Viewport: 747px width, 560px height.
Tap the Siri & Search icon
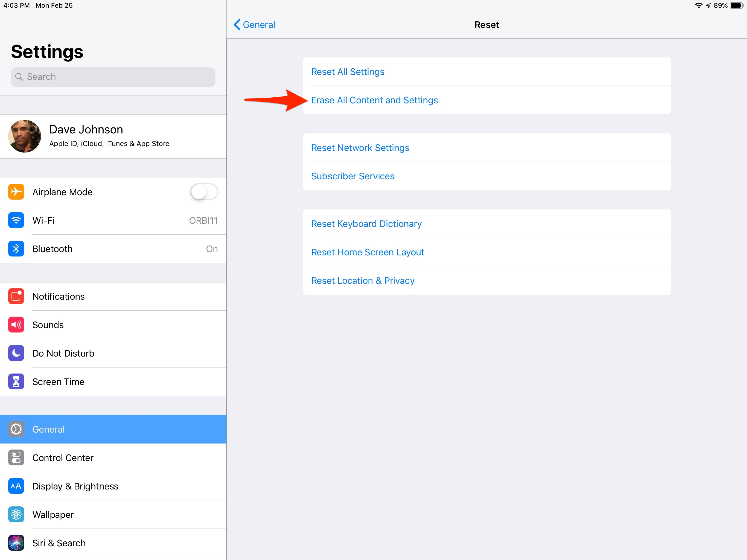coord(16,543)
